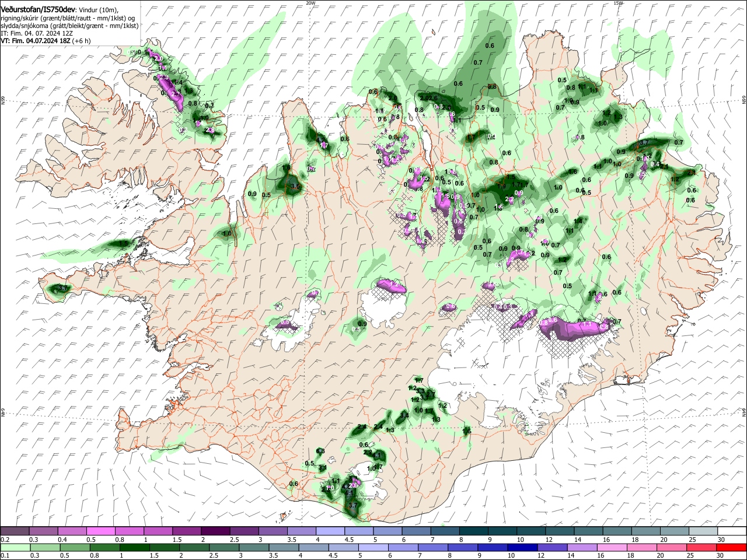Click the 0.2 label under the upper legend row

(x=5, y=540)
